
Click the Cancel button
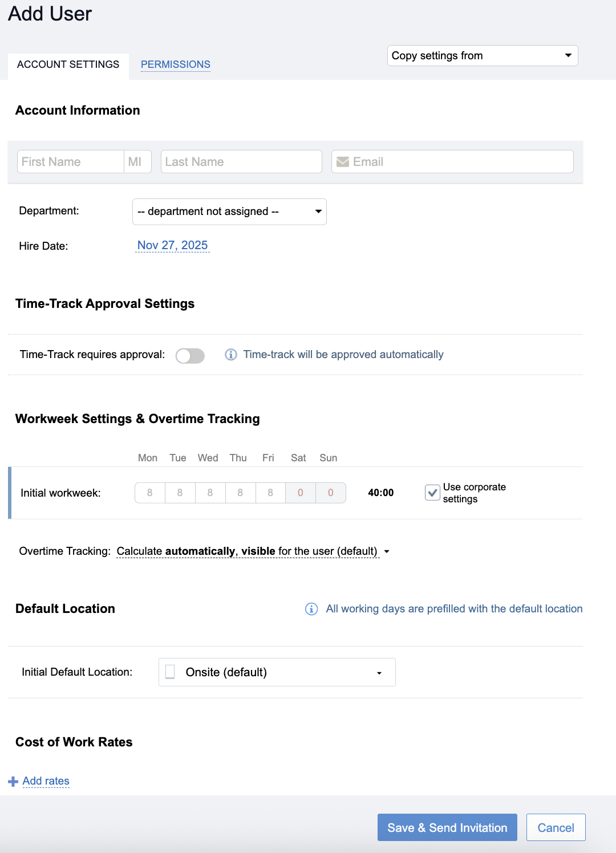point(555,827)
